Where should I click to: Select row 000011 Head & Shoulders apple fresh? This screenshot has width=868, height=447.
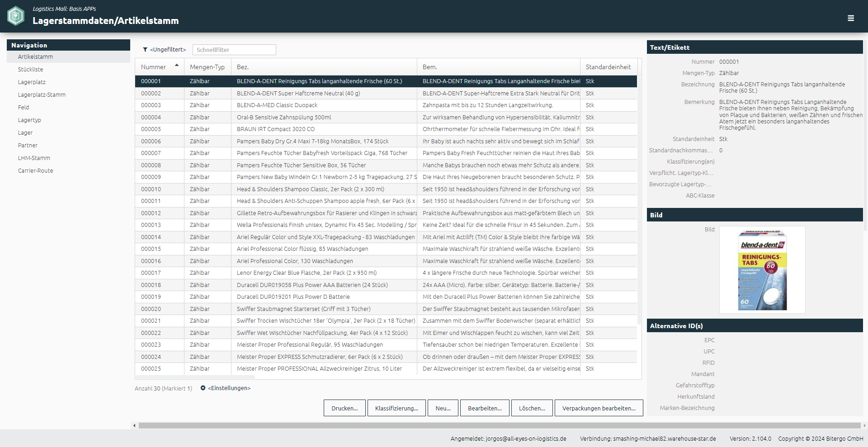click(386, 201)
